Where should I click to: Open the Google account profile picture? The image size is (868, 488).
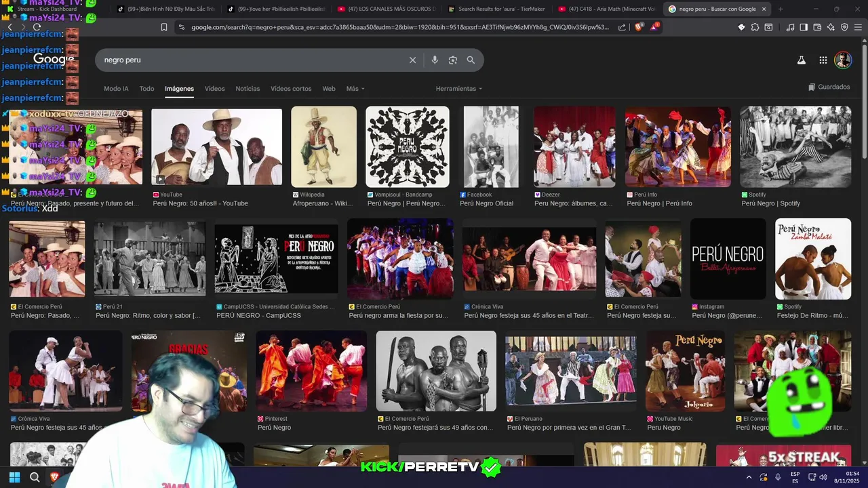843,60
